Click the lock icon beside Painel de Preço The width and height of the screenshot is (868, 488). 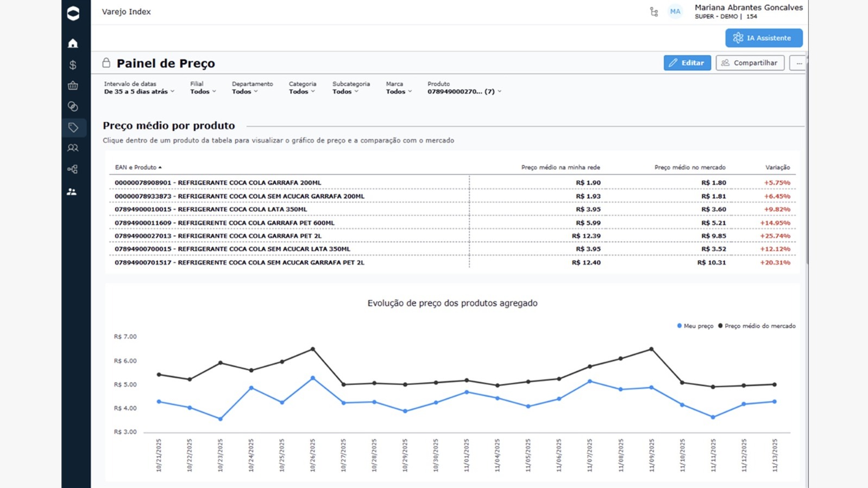[x=106, y=63]
